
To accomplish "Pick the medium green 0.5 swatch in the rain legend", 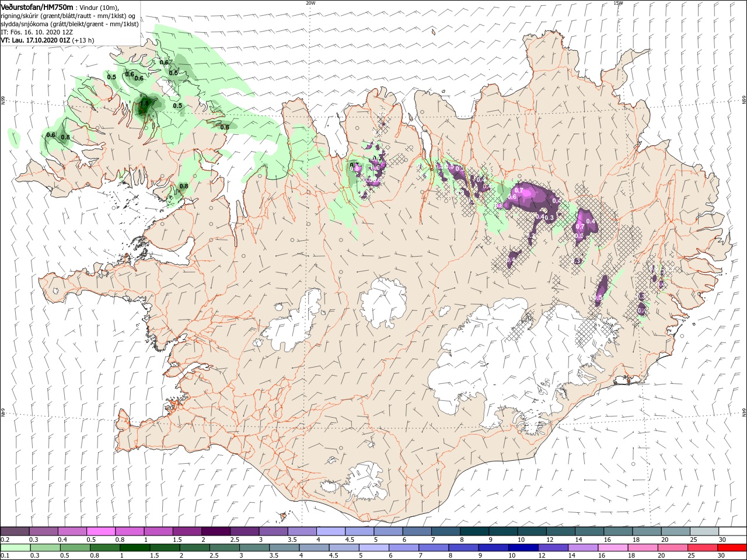I will coord(74,548).
